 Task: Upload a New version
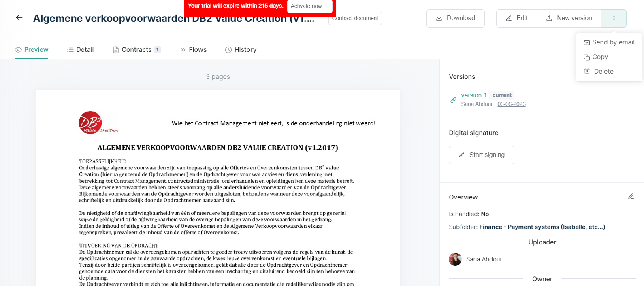[x=569, y=18]
